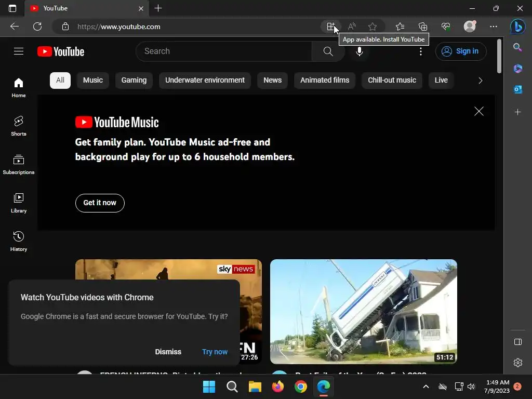Open YouTube settings three-dot menu

point(421,51)
